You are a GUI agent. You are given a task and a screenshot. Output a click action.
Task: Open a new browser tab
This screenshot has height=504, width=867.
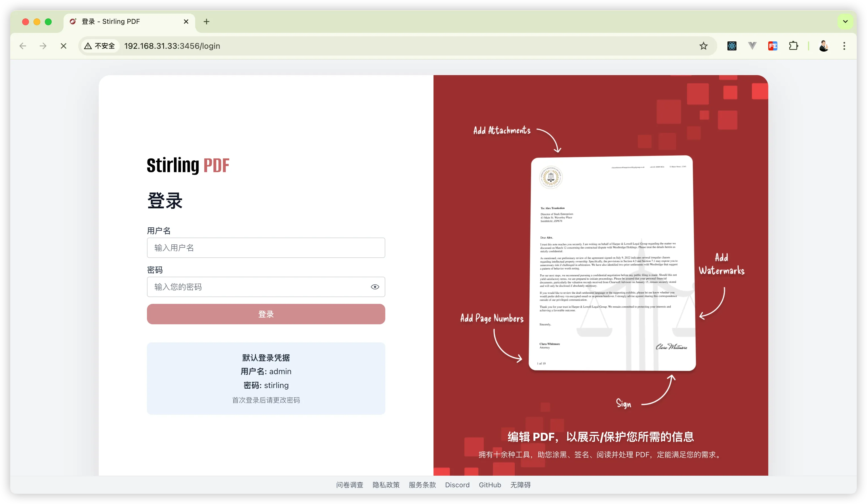pyautogui.click(x=207, y=22)
